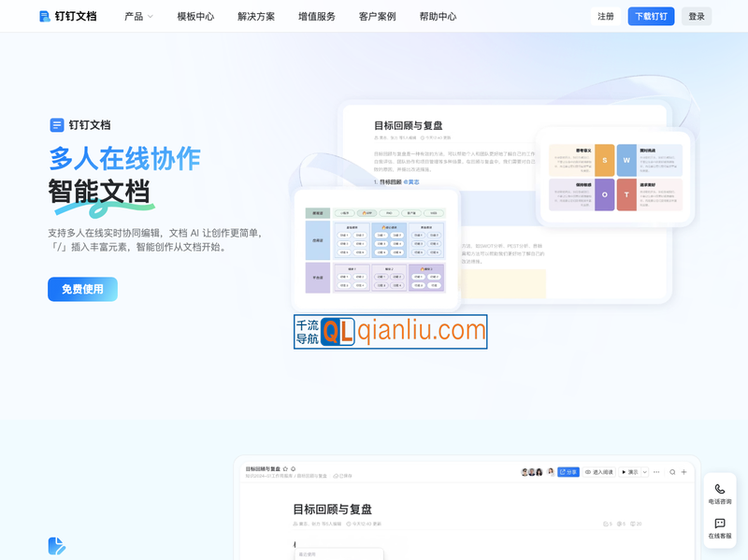Click the phone icon for 电话咨询

pyautogui.click(x=719, y=487)
